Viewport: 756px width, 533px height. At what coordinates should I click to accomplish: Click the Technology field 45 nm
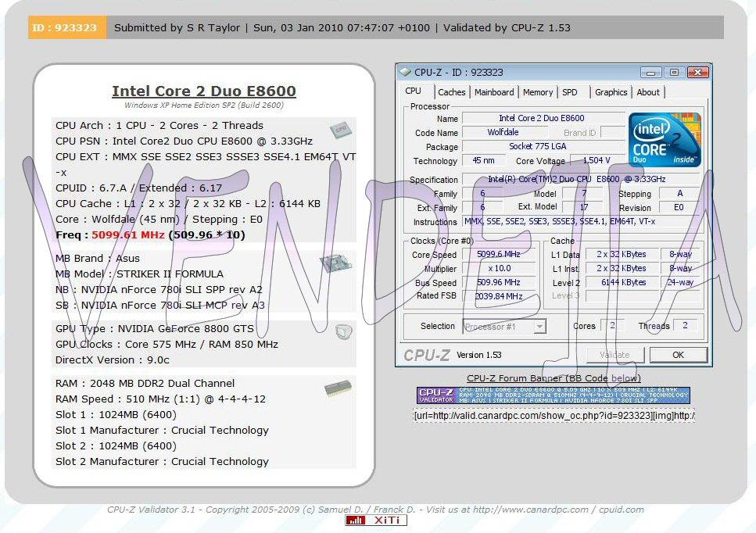click(484, 160)
